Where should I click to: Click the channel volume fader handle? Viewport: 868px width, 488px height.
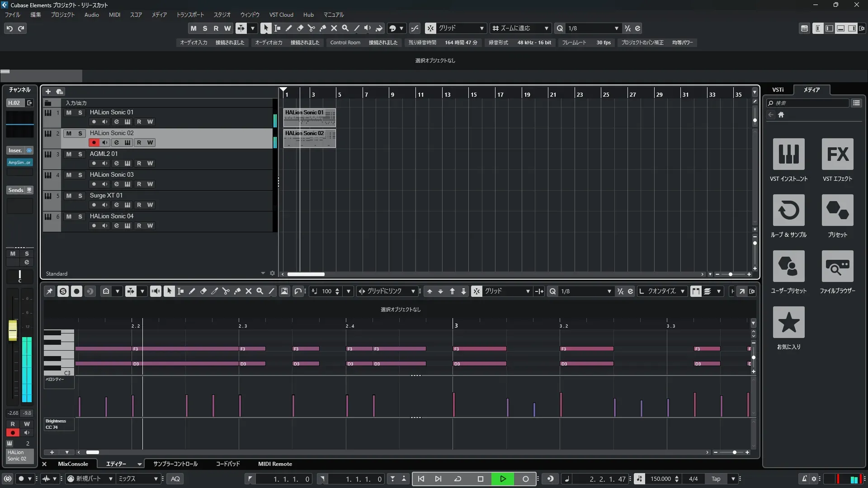pyautogui.click(x=13, y=330)
